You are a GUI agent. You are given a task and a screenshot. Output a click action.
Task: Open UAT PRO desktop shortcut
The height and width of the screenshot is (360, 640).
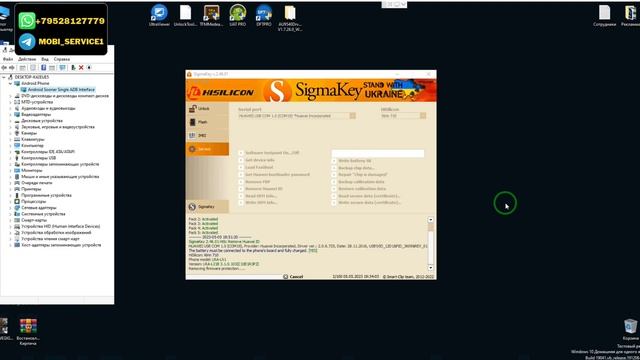[x=238, y=16]
